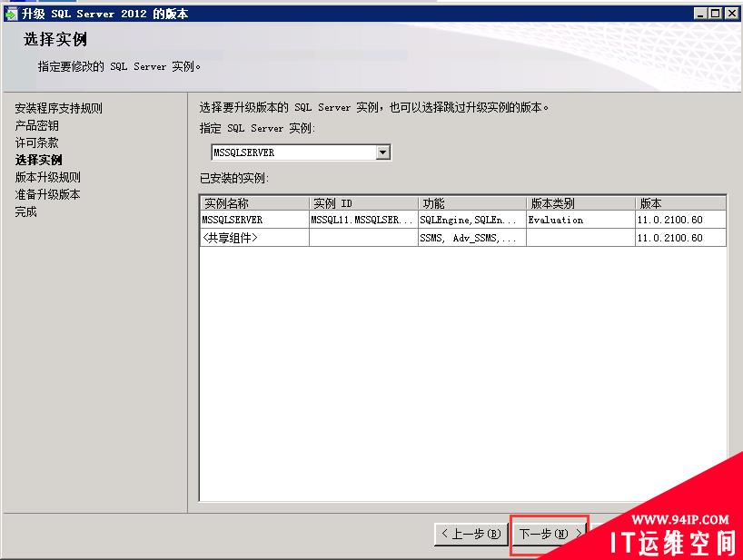
Task: Select the 版本升级规则 step in sidebar
Action: 47,177
